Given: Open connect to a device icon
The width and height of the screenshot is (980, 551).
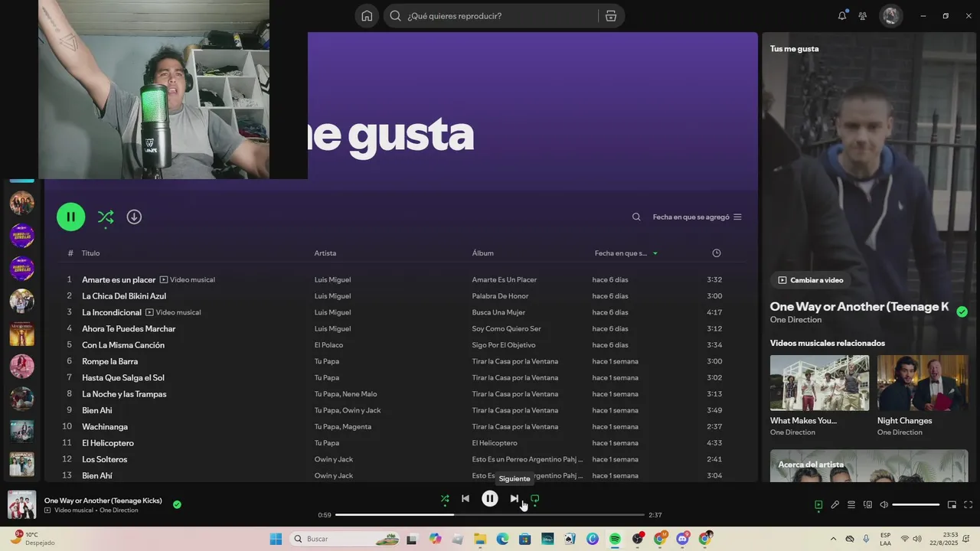Looking at the screenshot, I should pyautogui.click(x=867, y=505).
